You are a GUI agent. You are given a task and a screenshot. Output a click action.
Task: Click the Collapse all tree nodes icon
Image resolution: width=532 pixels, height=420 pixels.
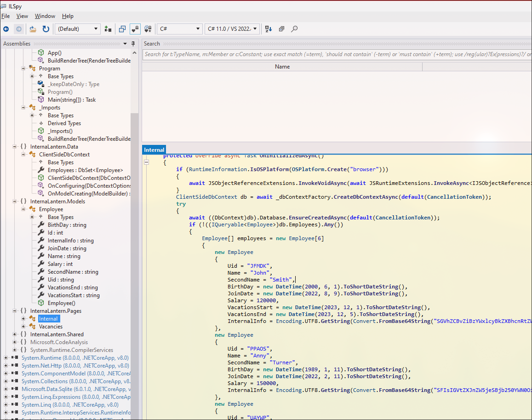coord(281,29)
